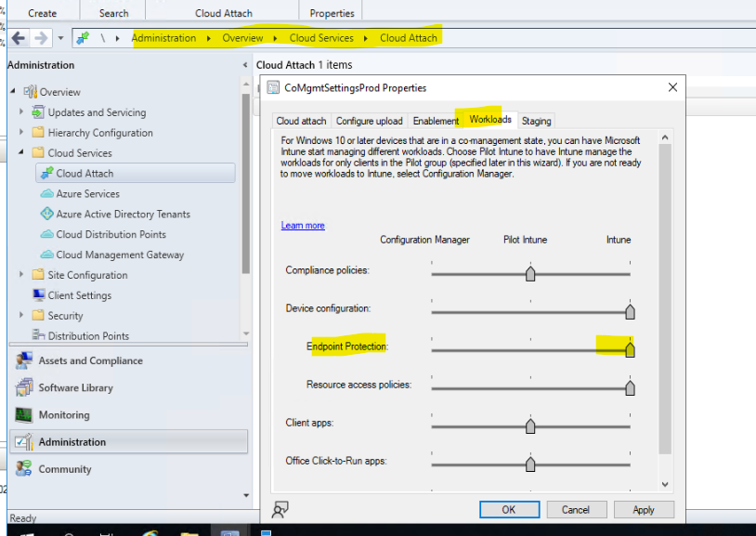Click the Compliance policies slider thumb
The image size is (756, 536).
530,273
